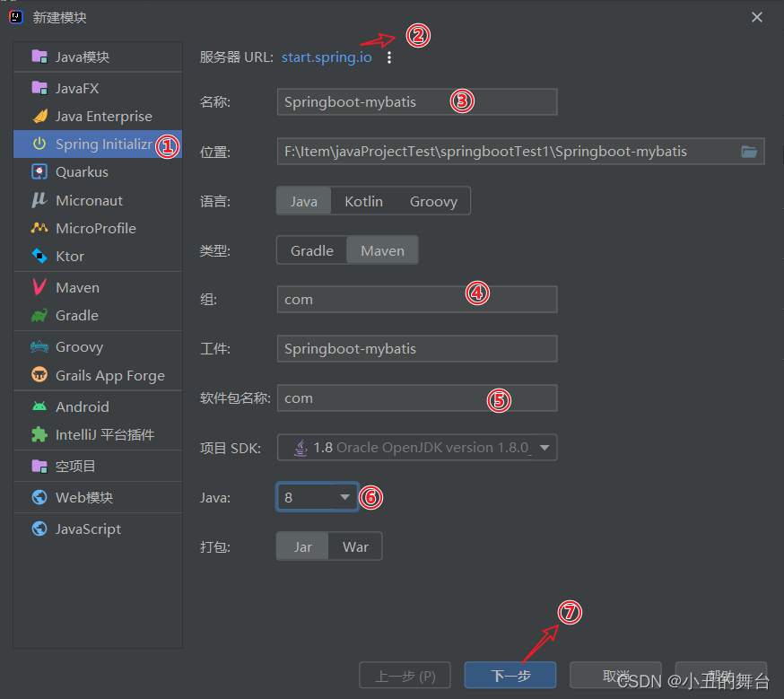784x699 pixels.
Task: Select Java模块 in module type list
Action: tap(98, 57)
